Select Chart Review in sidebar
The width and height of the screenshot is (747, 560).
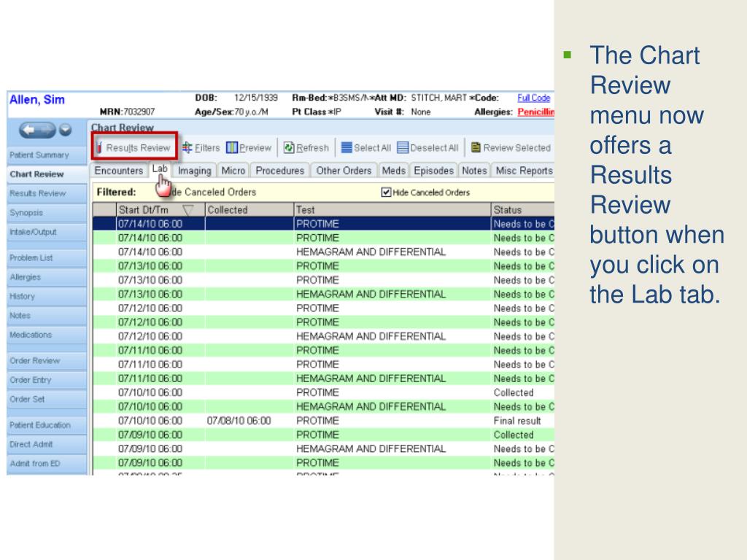47,174
